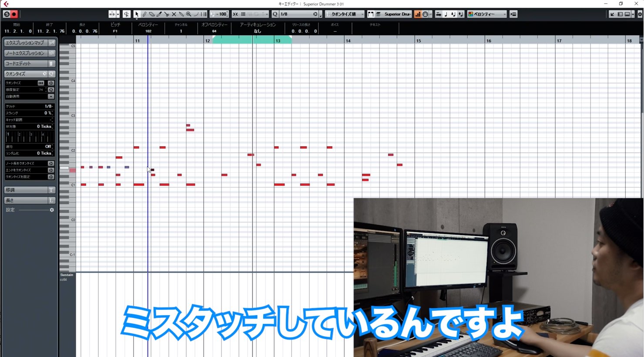Screen dimensions: 644x357
Task: Click the クオンタイズ apply play button
Action: (x=51, y=83)
